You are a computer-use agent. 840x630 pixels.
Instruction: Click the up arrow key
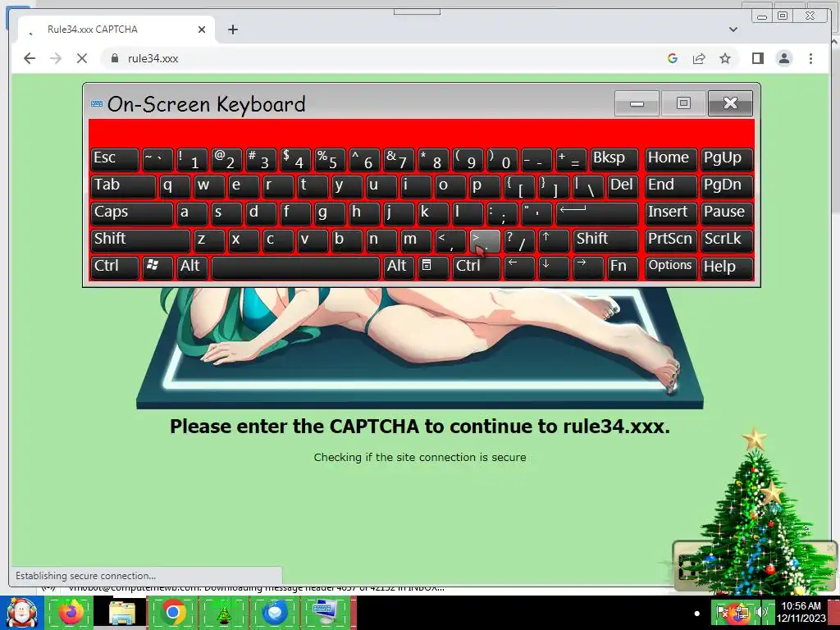pyautogui.click(x=554, y=240)
